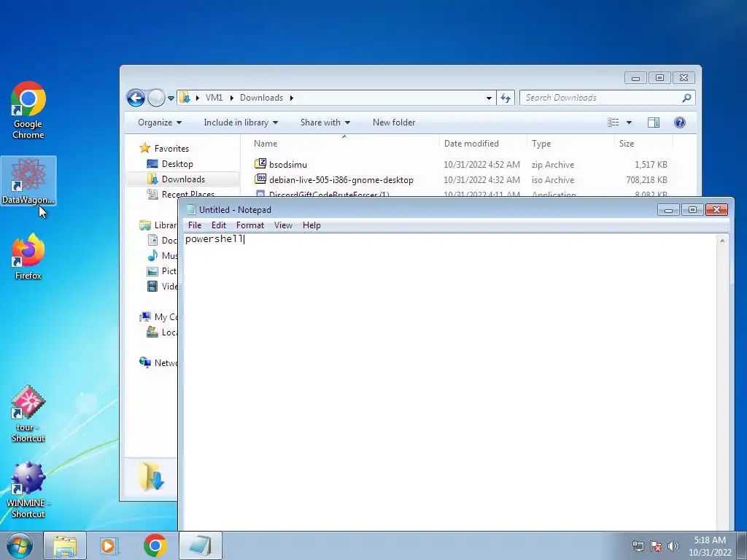Viewport: 747px width, 560px height.
Task: Change the view using the Explorer views icon
Action: 613,122
